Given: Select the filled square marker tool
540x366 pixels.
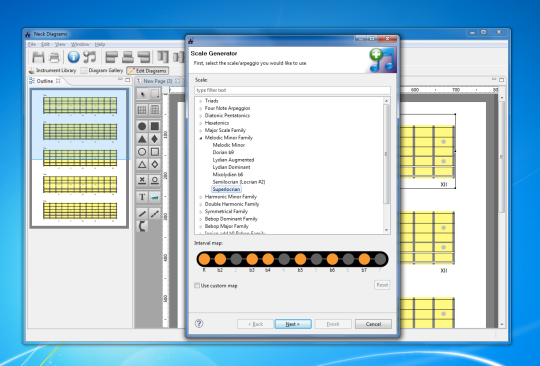Looking at the screenshot, I should click(155, 126).
